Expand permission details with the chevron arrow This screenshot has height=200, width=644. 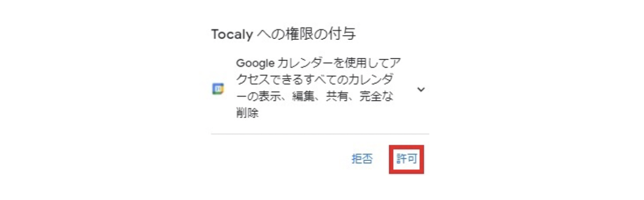pyautogui.click(x=421, y=89)
